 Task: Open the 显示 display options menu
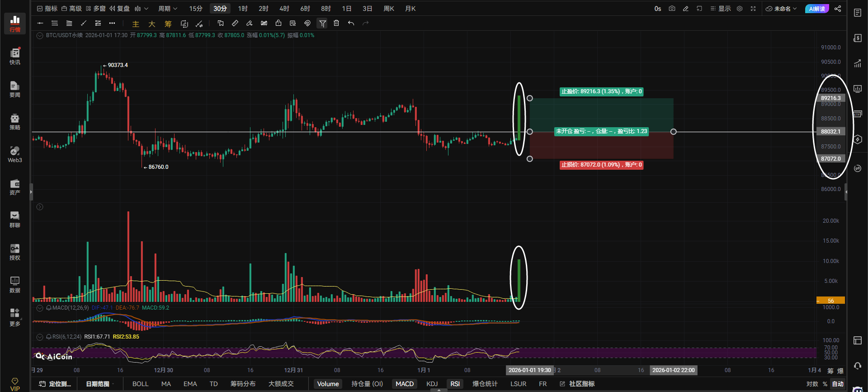720,9
